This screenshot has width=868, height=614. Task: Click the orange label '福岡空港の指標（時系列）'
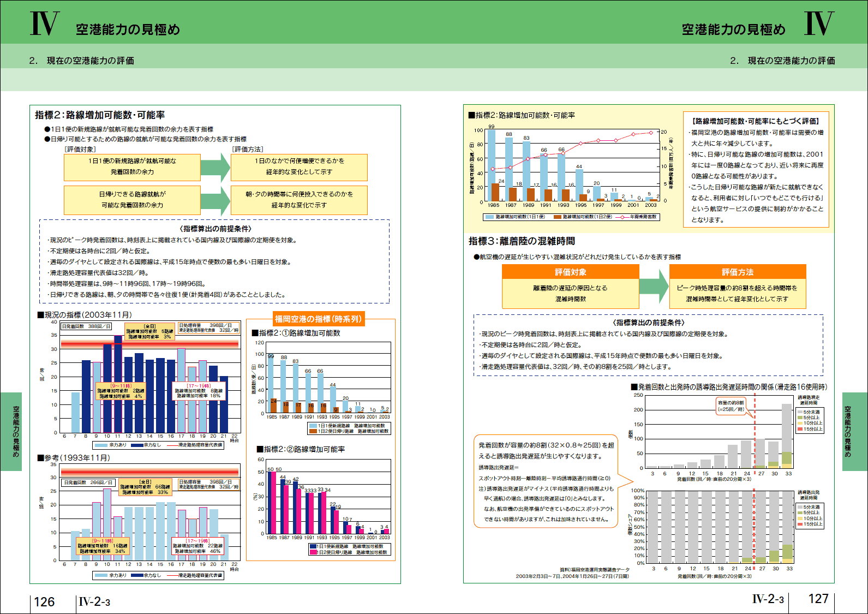[x=318, y=319]
